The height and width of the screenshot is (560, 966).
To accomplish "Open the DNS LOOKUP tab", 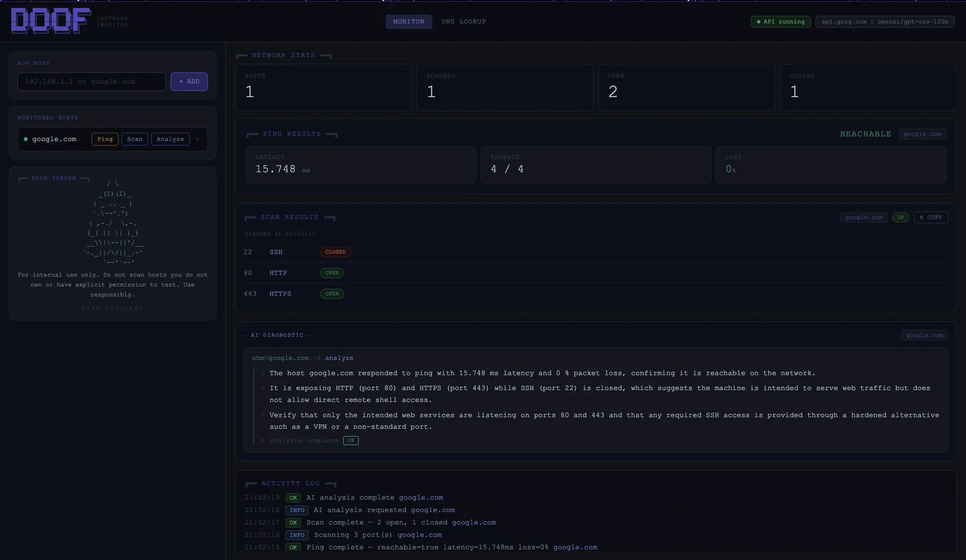I will (464, 22).
